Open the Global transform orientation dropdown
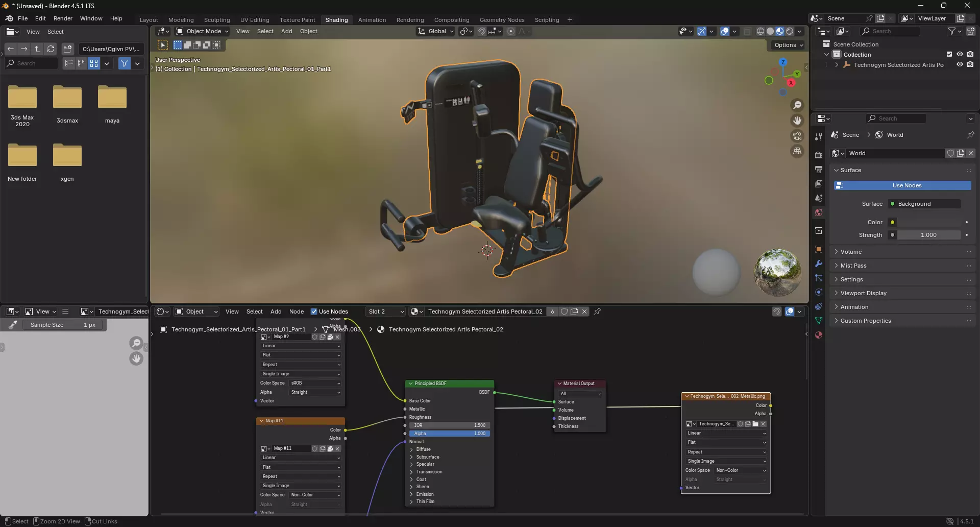Screen dimensions: 980x527 click(x=435, y=31)
